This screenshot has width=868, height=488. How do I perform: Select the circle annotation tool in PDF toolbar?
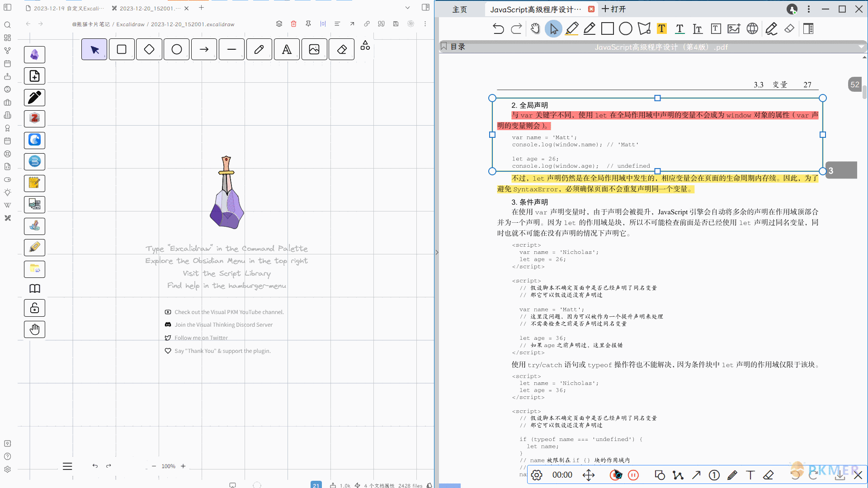(x=626, y=29)
